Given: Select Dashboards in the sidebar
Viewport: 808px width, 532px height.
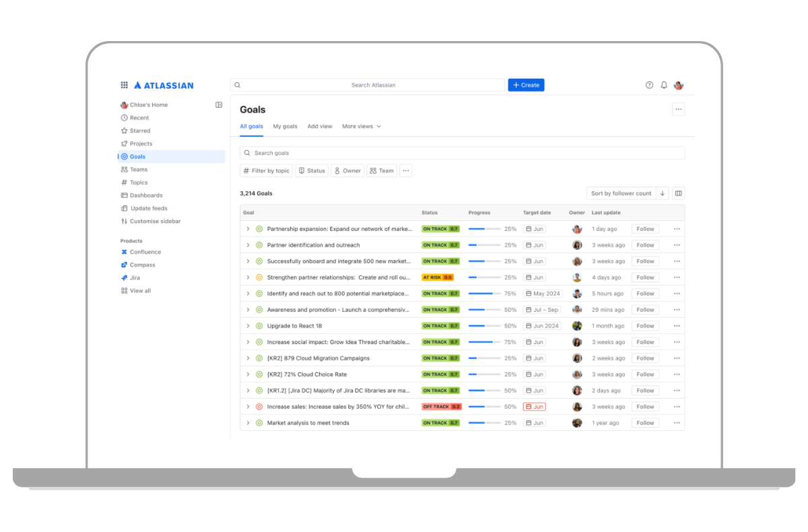Looking at the screenshot, I should point(145,195).
